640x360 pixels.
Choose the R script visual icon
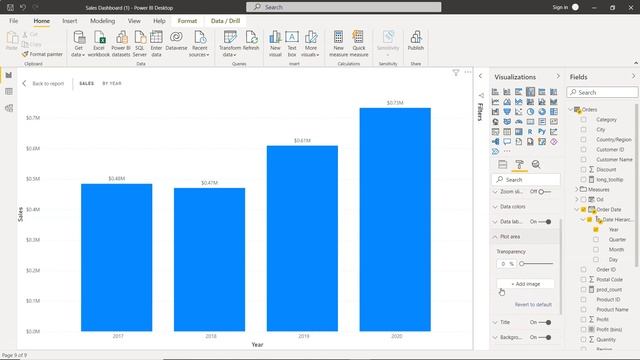tap(530, 131)
